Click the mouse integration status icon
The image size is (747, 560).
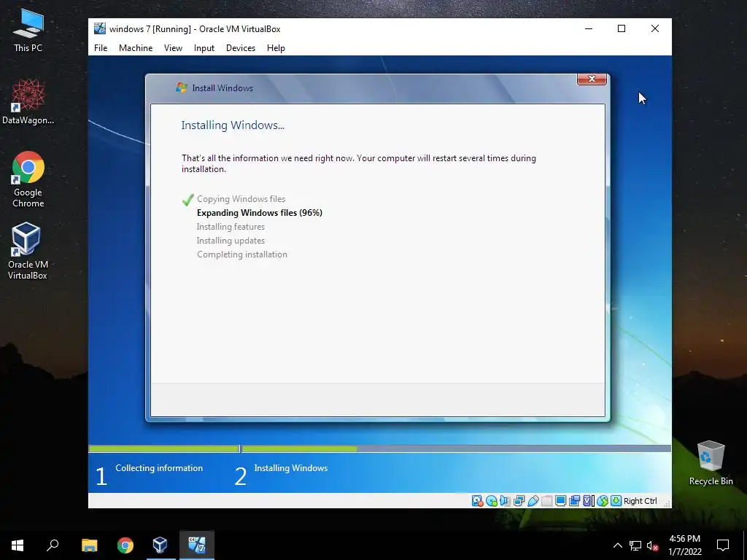[602, 501]
